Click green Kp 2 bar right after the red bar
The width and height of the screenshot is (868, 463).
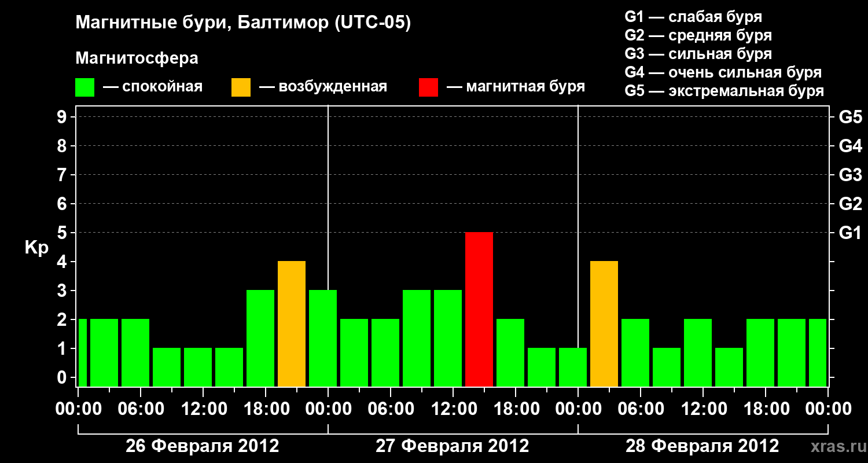510,352
